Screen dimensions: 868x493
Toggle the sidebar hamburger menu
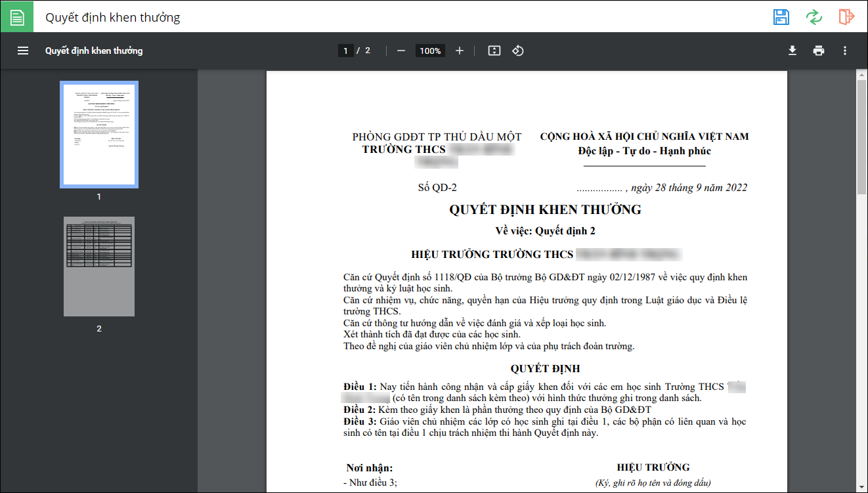[x=23, y=51]
